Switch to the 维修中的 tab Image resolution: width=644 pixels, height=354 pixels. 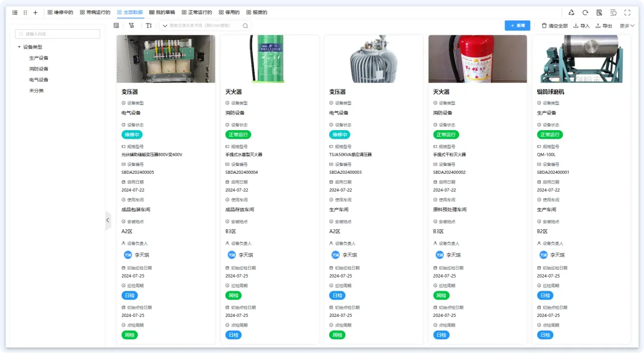click(60, 12)
